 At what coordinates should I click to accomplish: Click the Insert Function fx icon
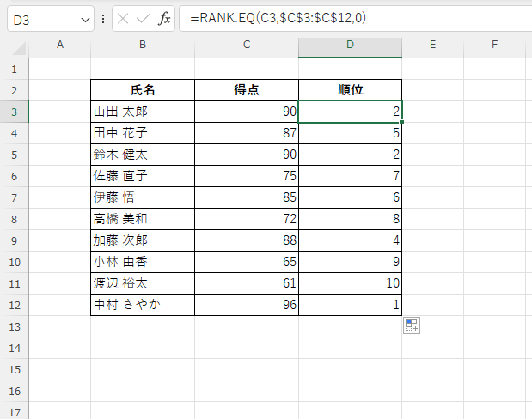pos(164,19)
